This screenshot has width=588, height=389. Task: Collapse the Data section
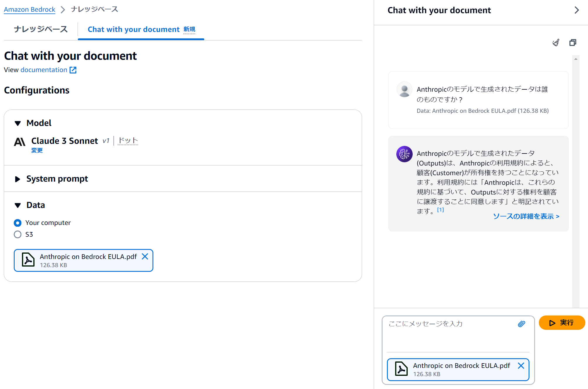18,205
